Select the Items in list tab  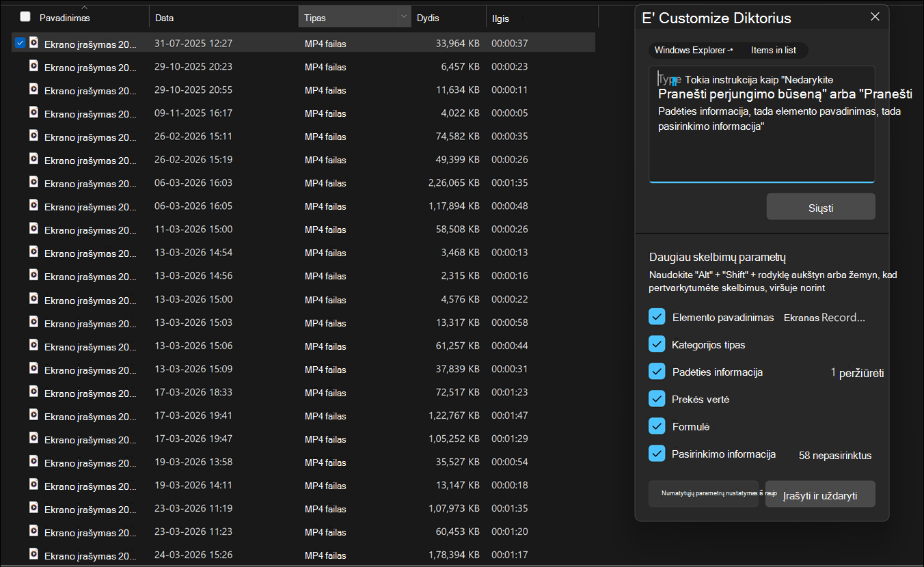[772, 50]
